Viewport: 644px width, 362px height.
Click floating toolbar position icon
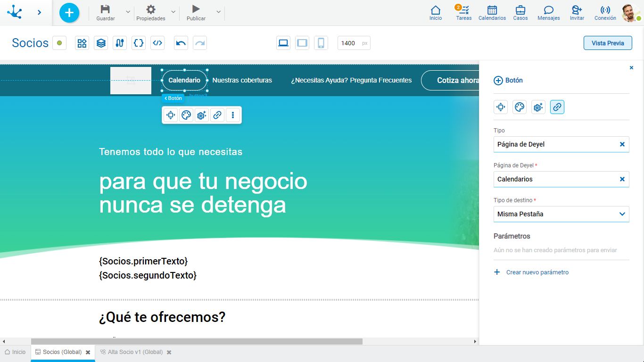[x=171, y=115]
